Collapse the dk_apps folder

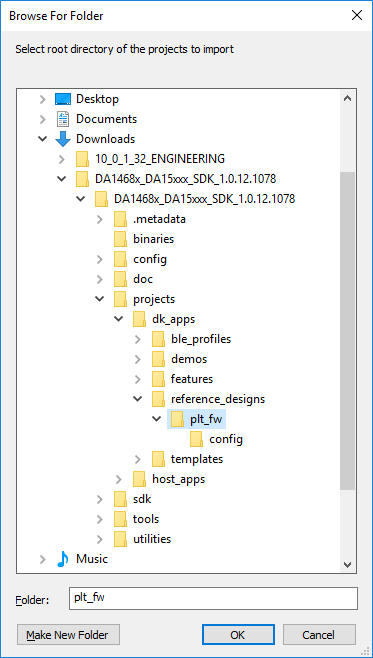[119, 319]
